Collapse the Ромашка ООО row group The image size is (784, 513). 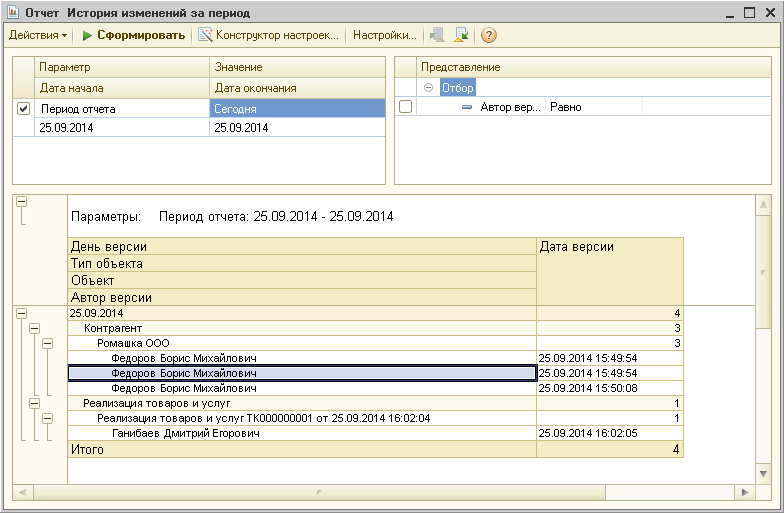coord(47,343)
